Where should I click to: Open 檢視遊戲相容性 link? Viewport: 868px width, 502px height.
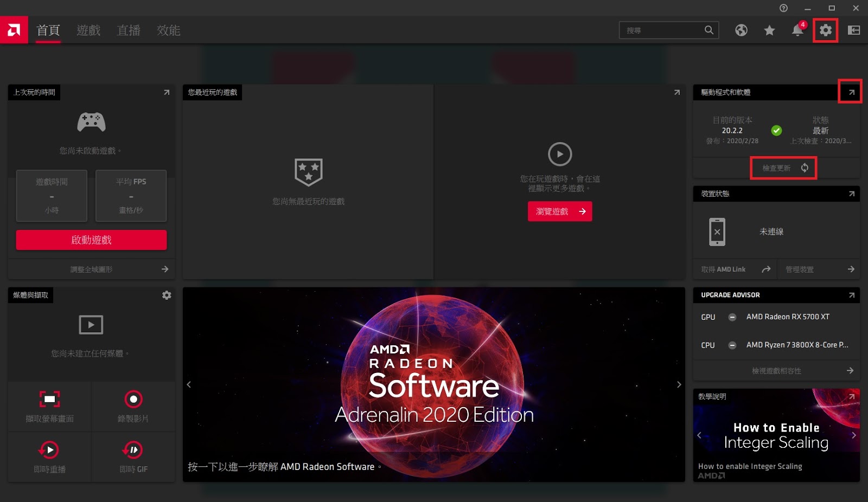pyautogui.click(x=776, y=371)
